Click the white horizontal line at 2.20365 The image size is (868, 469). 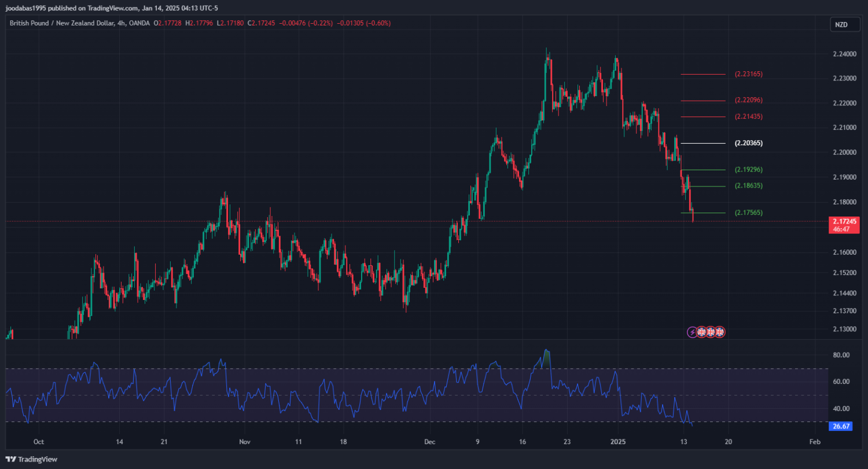click(x=703, y=143)
